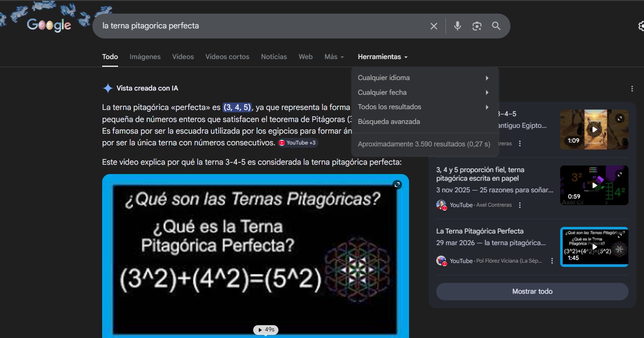The image size is (644, 338).
Task: Play the 49s video preview pill
Action: tap(266, 330)
